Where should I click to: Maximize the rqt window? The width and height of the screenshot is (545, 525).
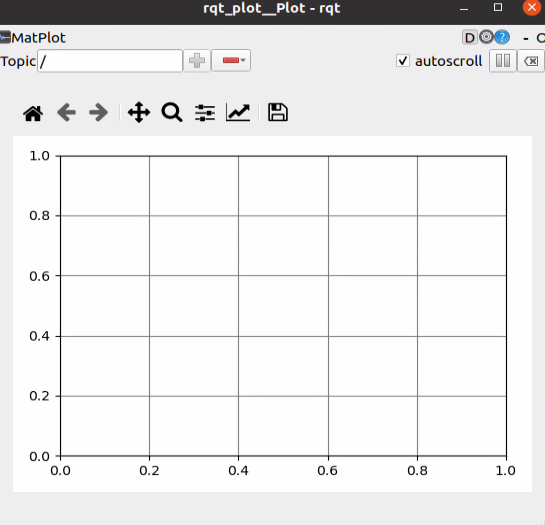pyautogui.click(x=498, y=7)
